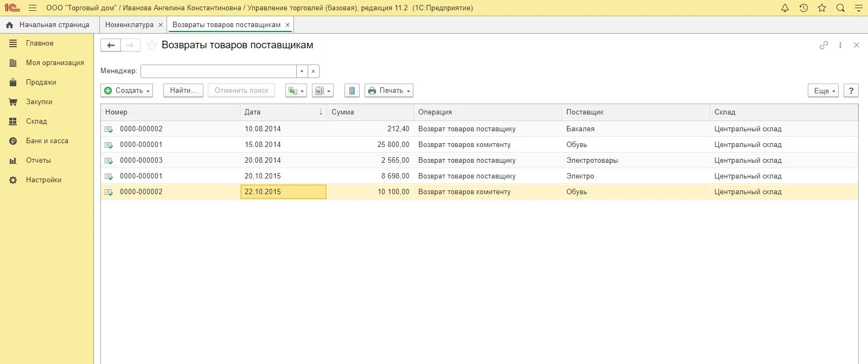Screen dimensions: 868x364
Task: Open the Закупки section in sidebar
Action: pos(39,102)
